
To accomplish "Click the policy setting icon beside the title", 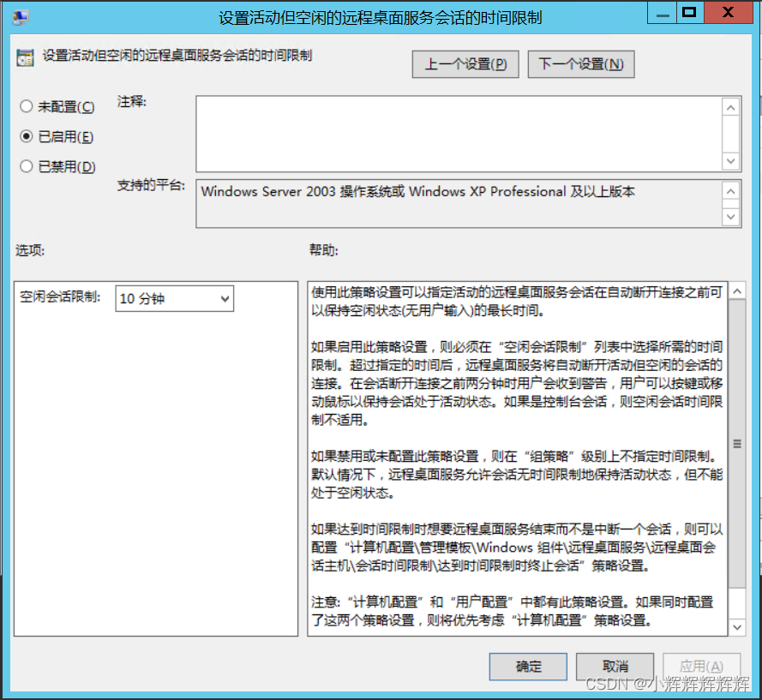I will pyautogui.click(x=25, y=57).
